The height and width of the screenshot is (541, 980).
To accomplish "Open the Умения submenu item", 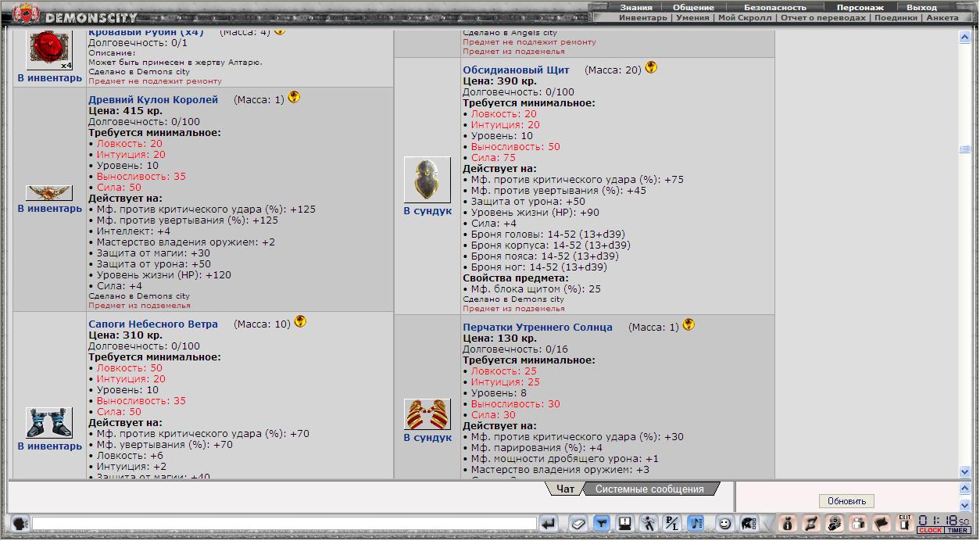I will (x=692, y=18).
